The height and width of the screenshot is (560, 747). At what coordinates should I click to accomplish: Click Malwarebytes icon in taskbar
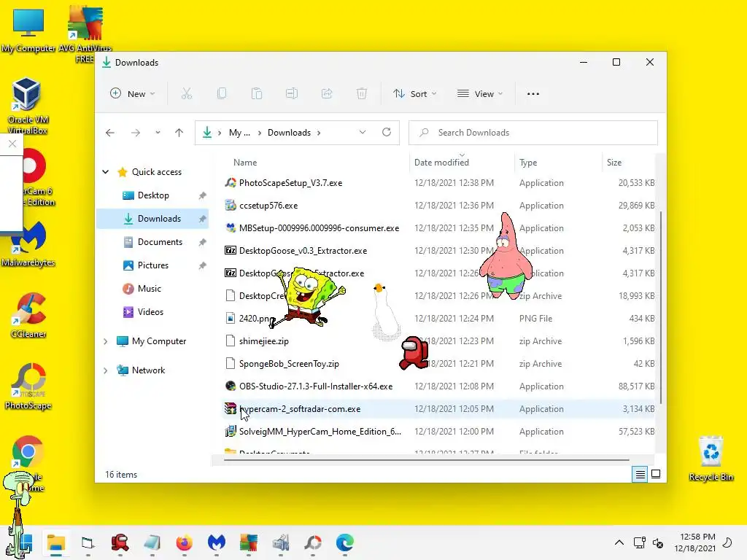click(x=216, y=542)
